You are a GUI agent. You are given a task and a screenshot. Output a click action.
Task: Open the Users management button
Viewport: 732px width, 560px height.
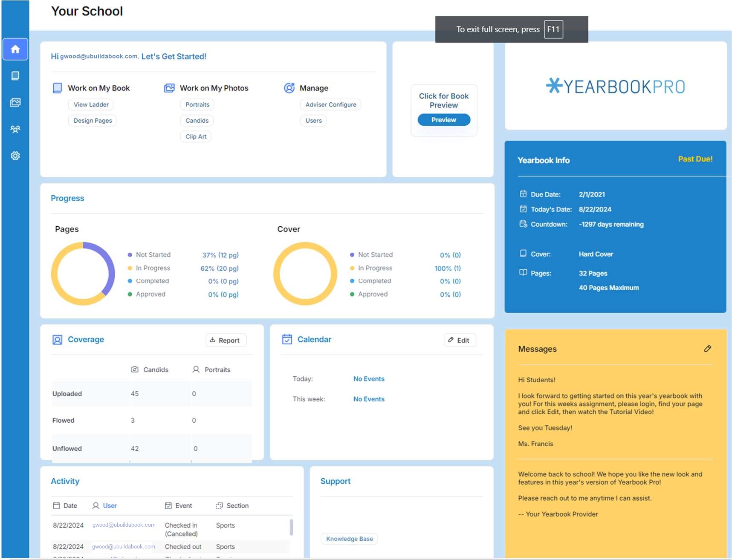tap(313, 121)
